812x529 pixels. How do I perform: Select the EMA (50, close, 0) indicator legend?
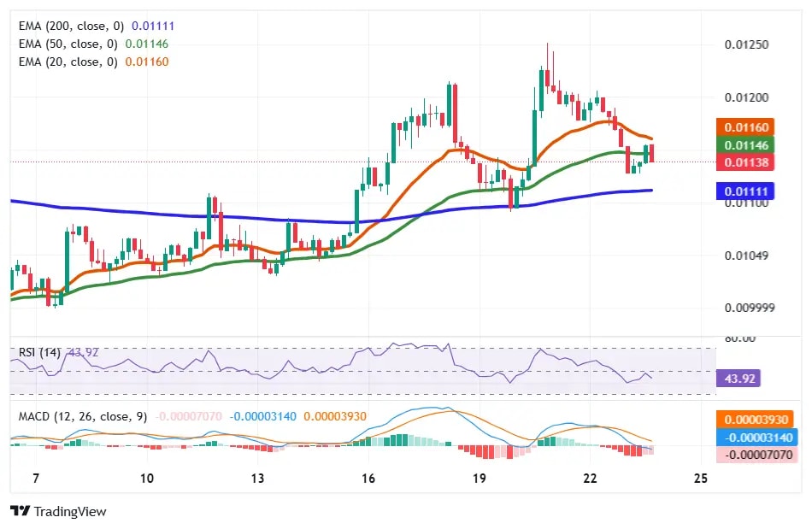point(64,44)
